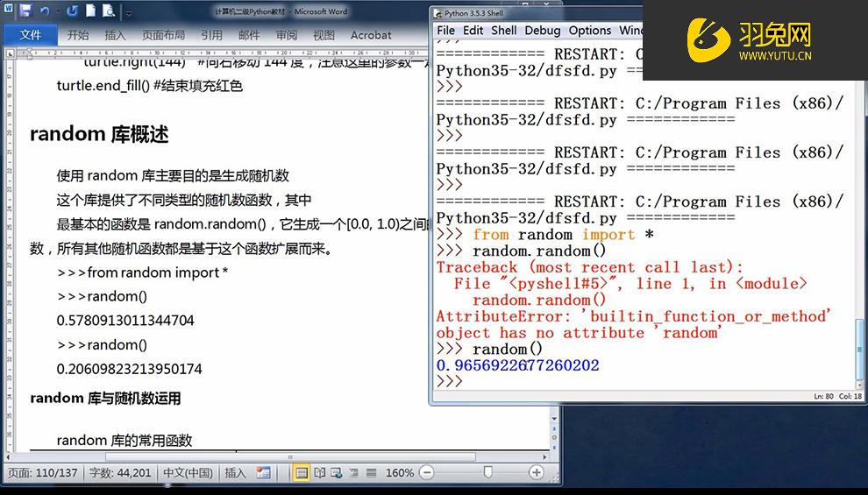
Task: Open the Options menu in Python Shell
Action: point(590,31)
